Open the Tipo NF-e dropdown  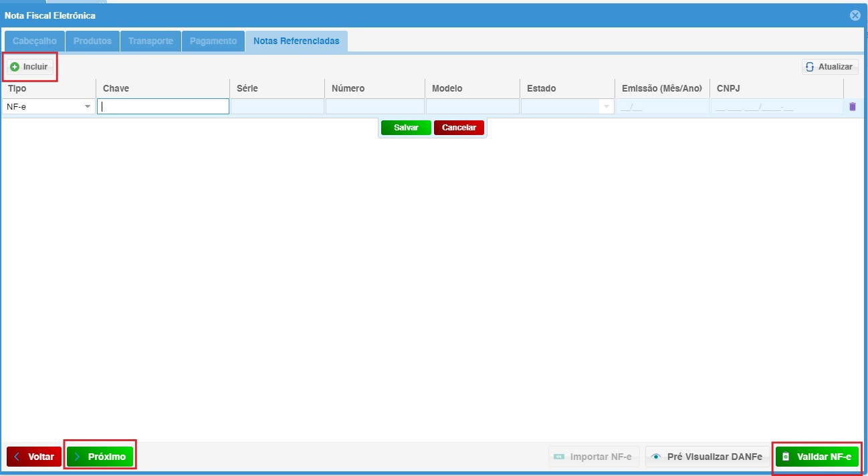(x=87, y=107)
